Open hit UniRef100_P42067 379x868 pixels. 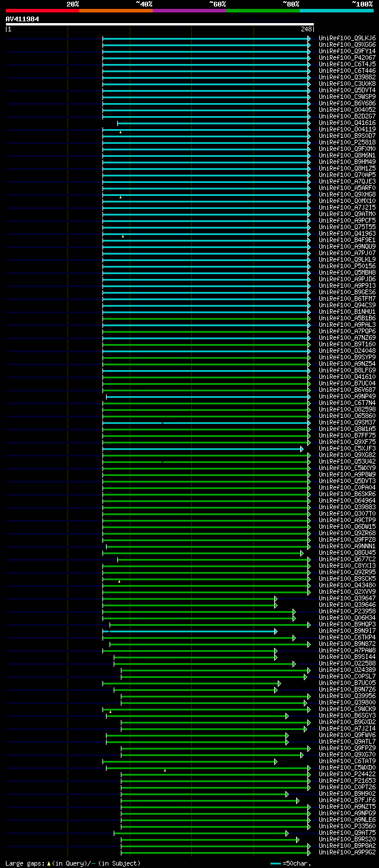[347, 57]
